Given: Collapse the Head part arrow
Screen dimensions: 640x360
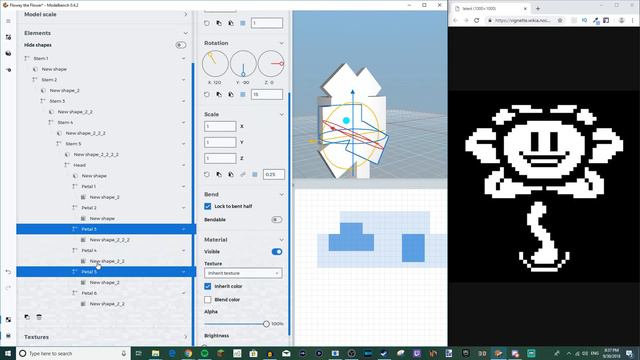Looking at the screenshot, I should 183,165.
